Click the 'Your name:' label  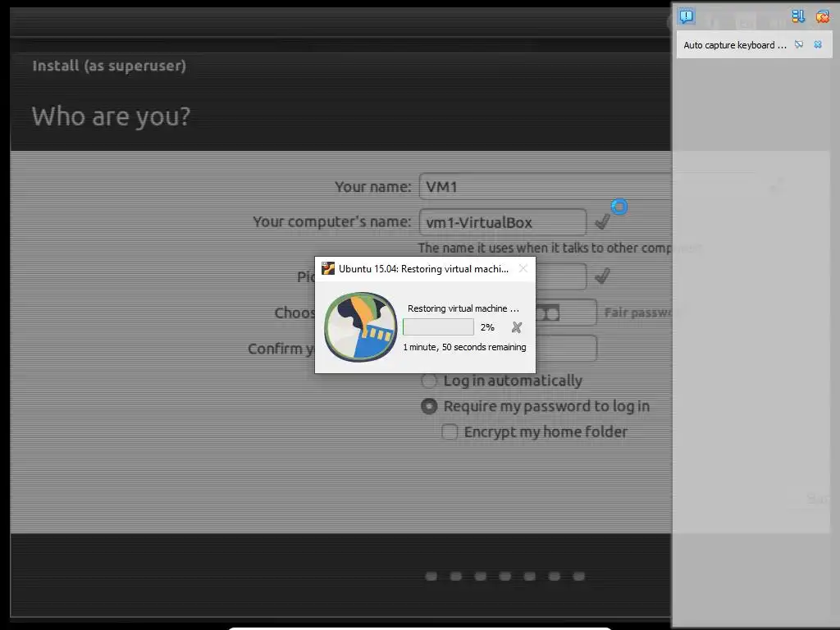point(373,187)
